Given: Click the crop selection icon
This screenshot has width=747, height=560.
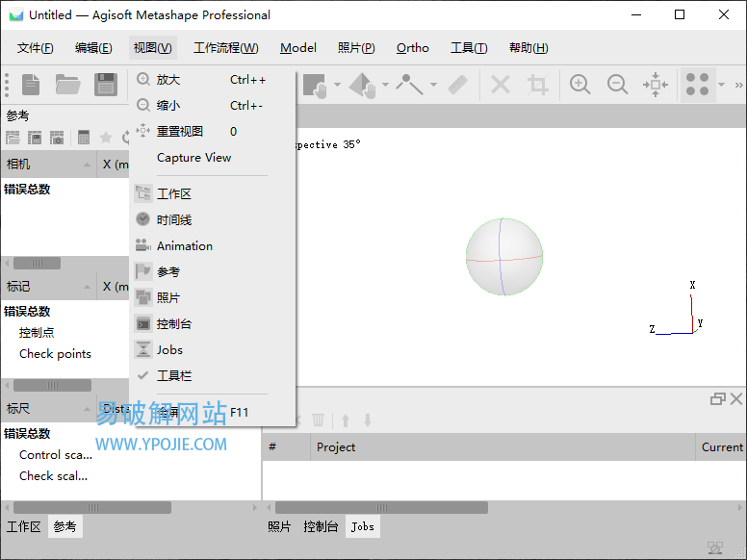Looking at the screenshot, I should 538,86.
